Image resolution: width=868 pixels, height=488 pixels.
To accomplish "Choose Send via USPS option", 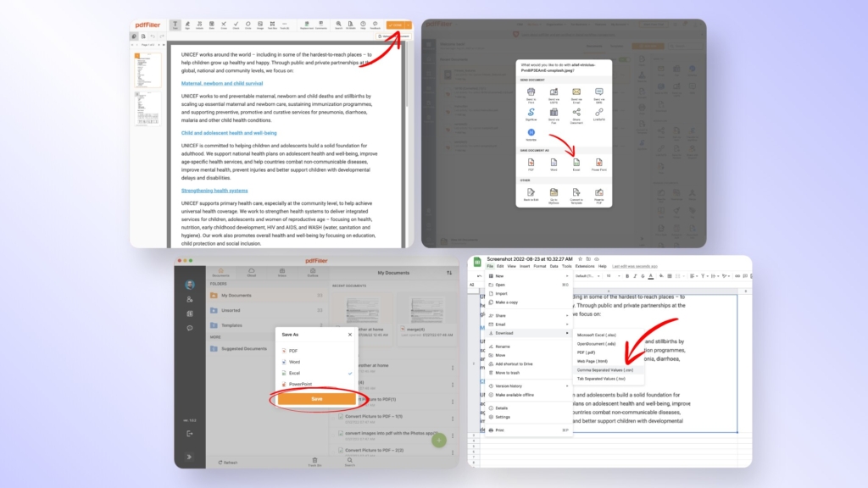I will pyautogui.click(x=554, y=95).
